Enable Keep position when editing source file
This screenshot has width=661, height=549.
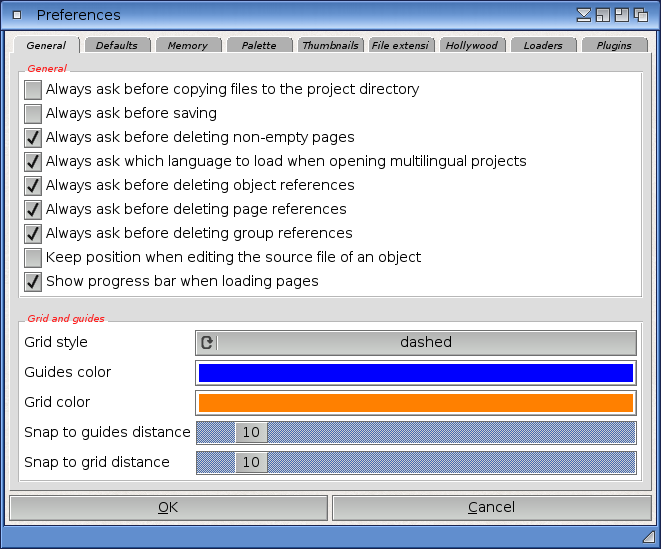click(x=33, y=258)
